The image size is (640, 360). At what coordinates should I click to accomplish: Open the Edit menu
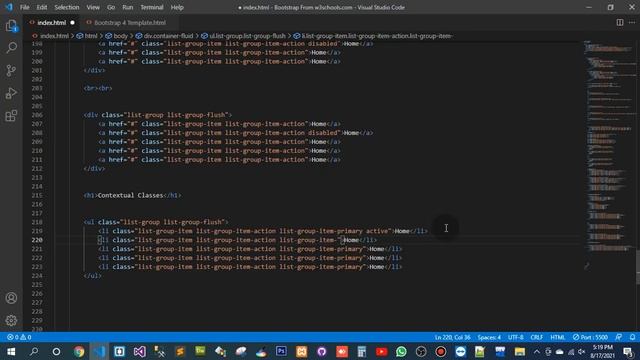click(42, 7)
